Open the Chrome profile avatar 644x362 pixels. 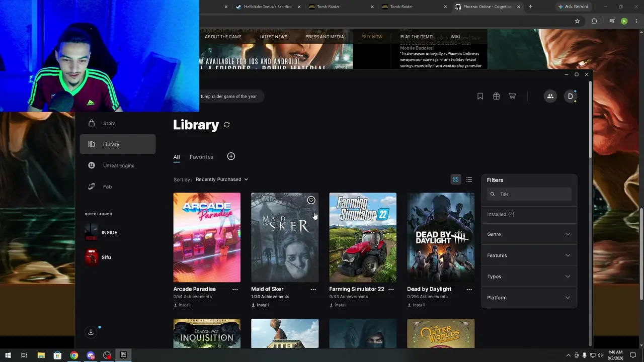624,21
